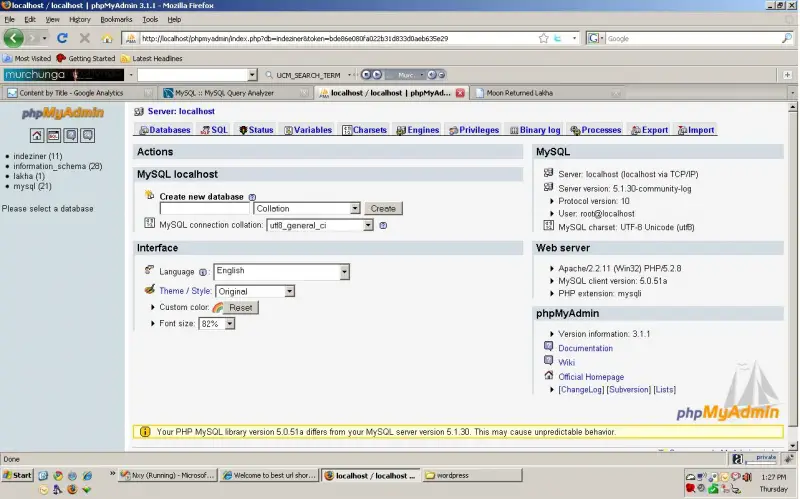Open the Subversion link
The image size is (800, 499).
pyautogui.click(x=629, y=390)
